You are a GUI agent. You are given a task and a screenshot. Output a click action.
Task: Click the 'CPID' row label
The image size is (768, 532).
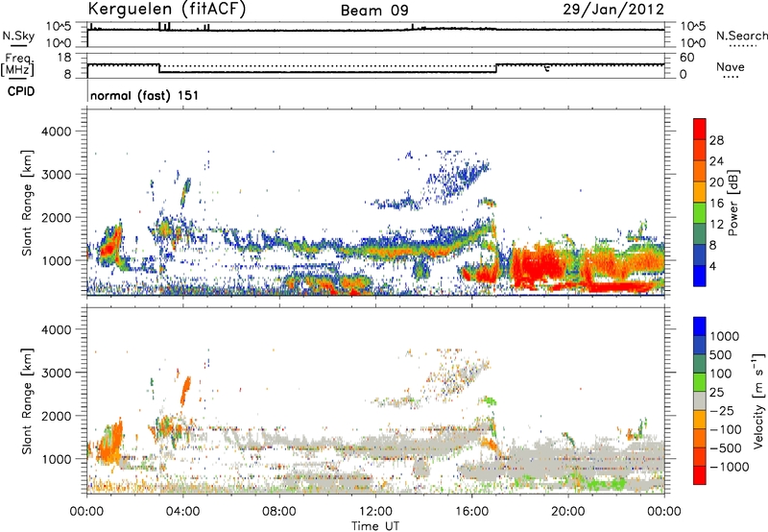pyautogui.click(x=21, y=91)
